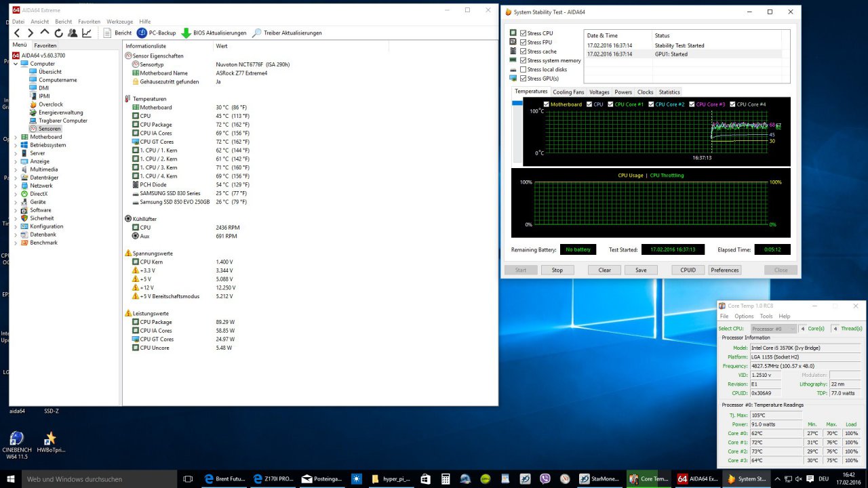Toggle the Stress CPU checkbox
Image resolution: width=868 pixels, height=488 pixels.
click(x=523, y=33)
